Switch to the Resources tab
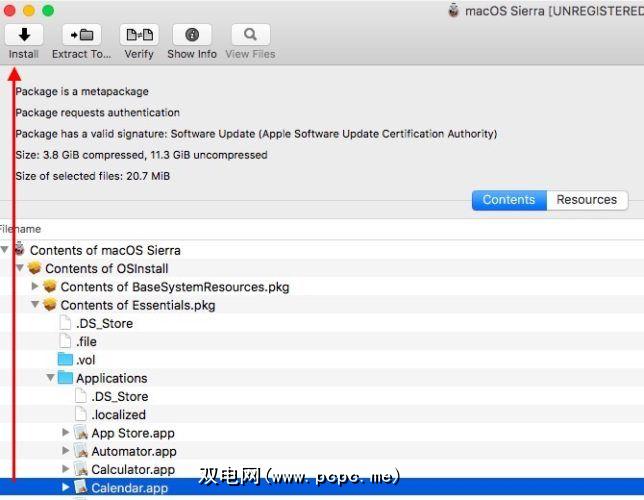 pos(587,200)
